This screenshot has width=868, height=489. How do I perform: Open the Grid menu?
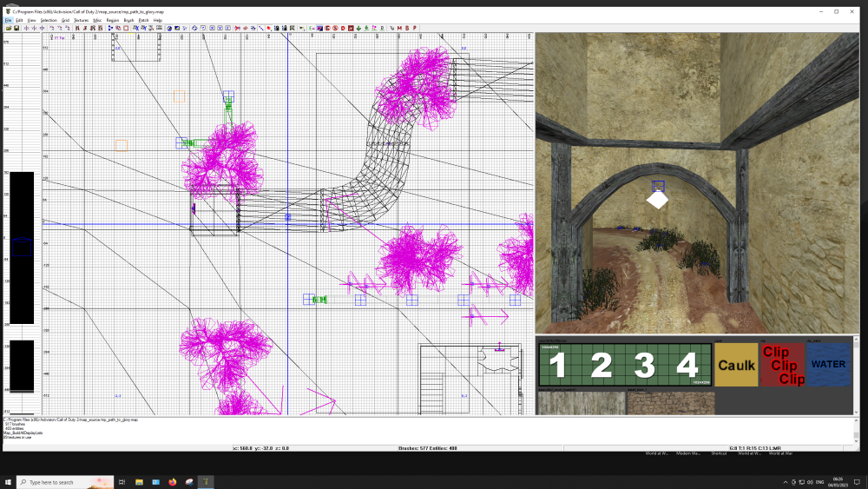65,20
